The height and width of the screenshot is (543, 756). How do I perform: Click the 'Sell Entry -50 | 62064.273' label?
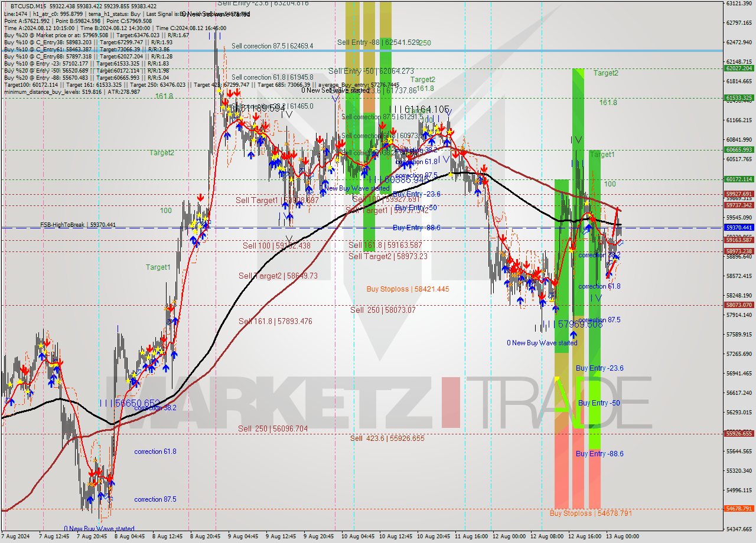(372, 71)
